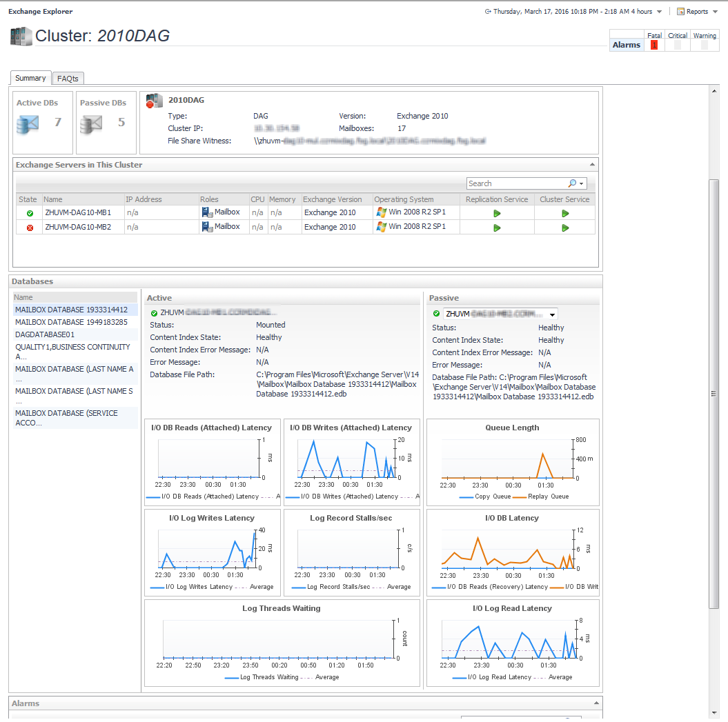Open the I/O Log Writes Latency chart
Viewport: 728px width, 722px height.
tap(212, 552)
